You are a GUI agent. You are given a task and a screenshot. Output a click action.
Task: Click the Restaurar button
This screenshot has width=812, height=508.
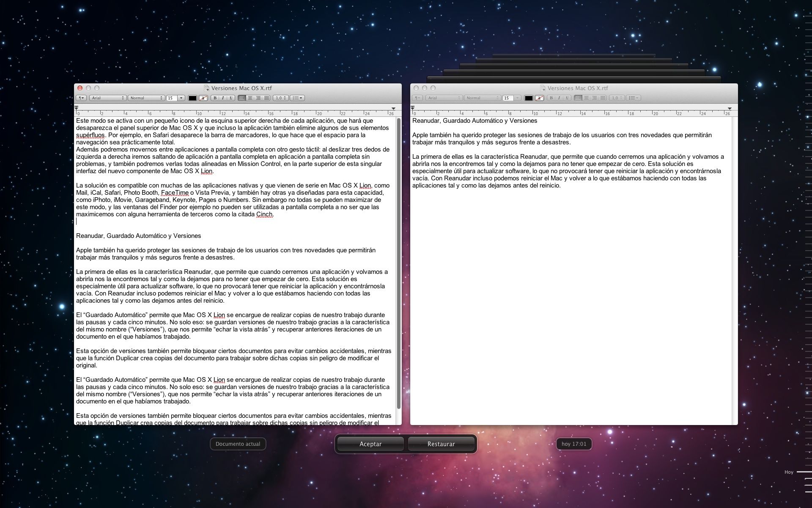click(x=441, y=444)
